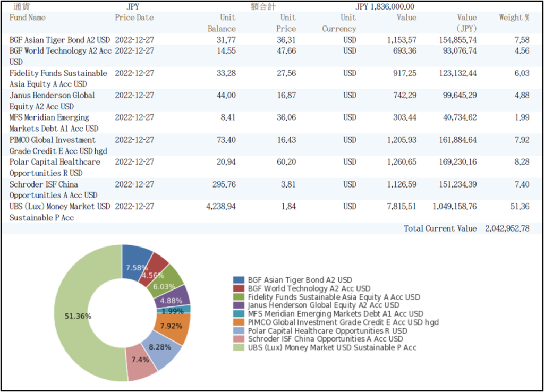Click the pink legend swatch for Schroder ISF China
This screenshot has width=544, height=392.
(x=239, y=339)
